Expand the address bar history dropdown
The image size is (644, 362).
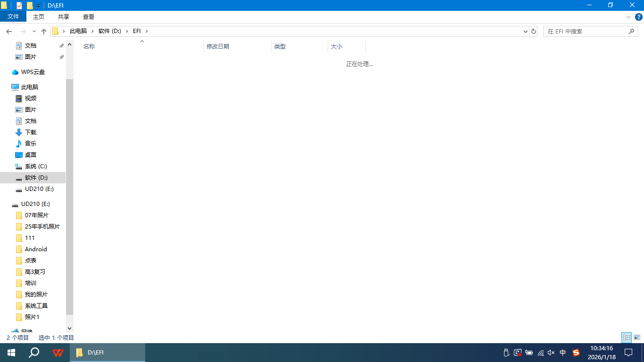[x=526, y=31]
